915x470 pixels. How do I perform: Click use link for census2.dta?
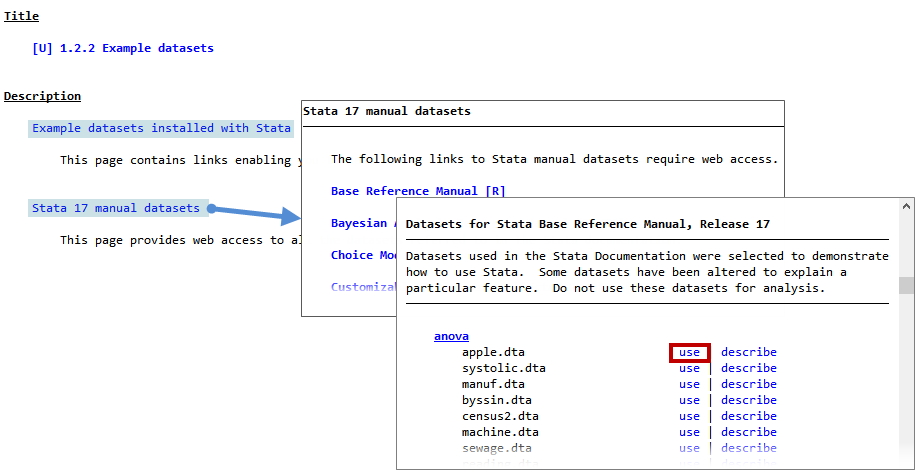[x=689, y=416]
